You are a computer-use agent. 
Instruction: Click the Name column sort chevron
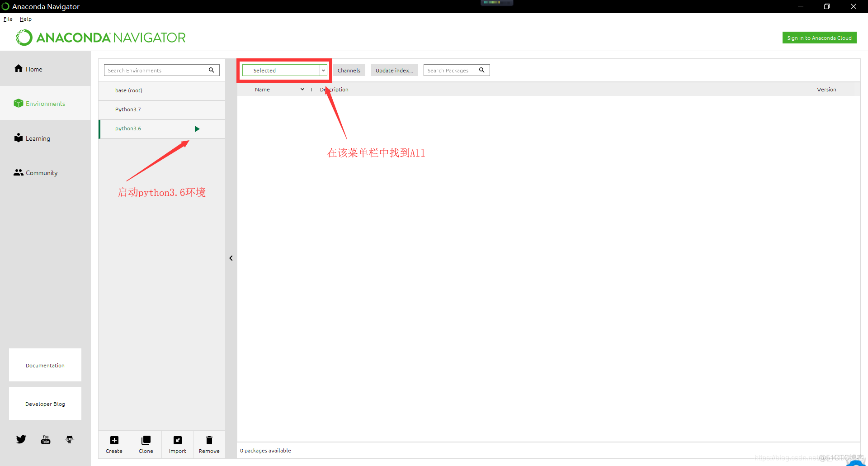[302, 90]
